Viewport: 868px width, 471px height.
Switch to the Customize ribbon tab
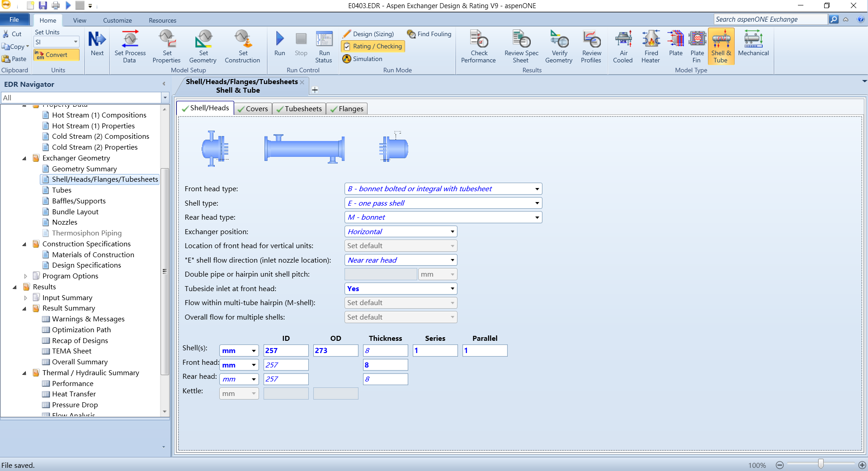[x=118, y=20]
